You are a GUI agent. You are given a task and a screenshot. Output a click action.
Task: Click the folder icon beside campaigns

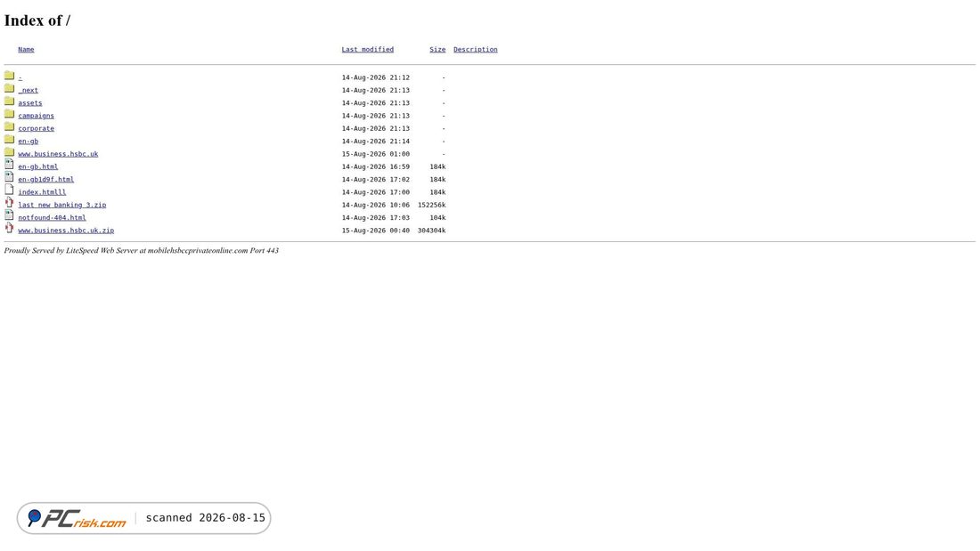(x=9, y=114)
